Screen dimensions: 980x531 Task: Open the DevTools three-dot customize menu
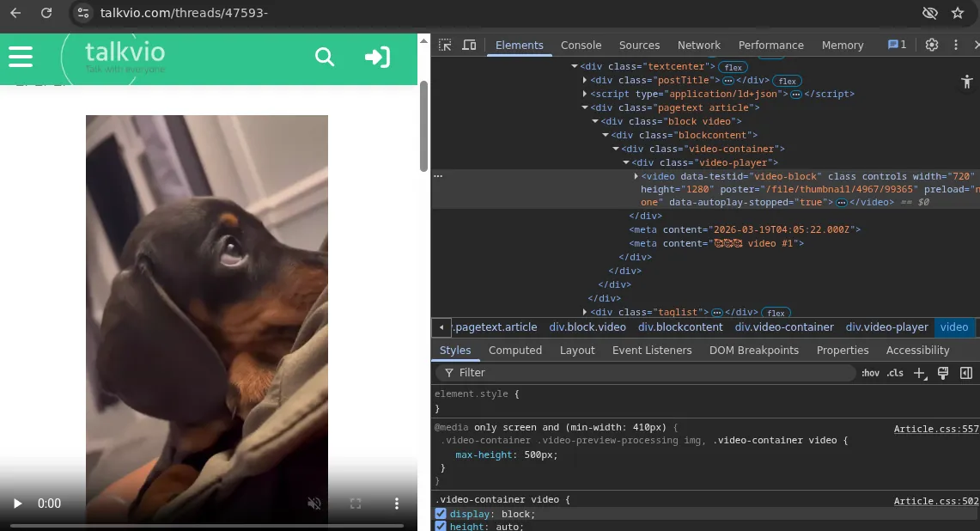click(956, 45)
